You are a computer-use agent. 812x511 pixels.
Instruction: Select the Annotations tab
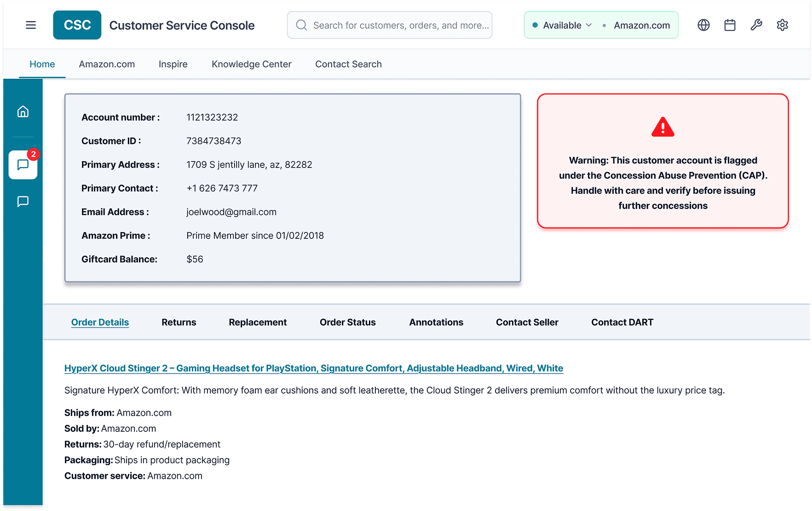tap(436, 322)
